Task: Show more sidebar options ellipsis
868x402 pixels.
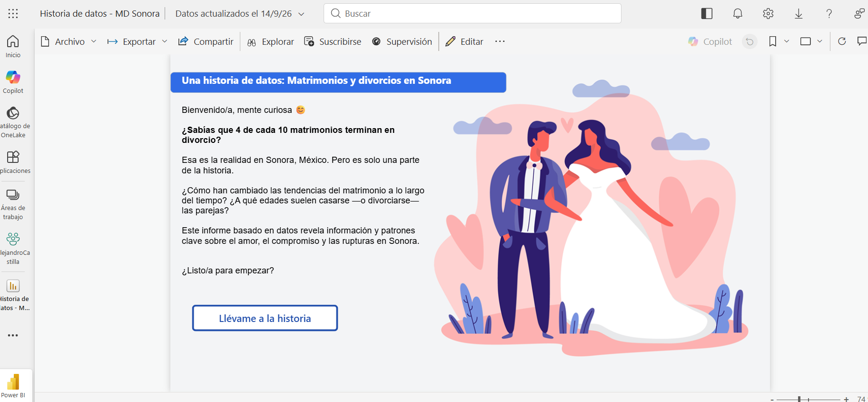Action: 13,335
